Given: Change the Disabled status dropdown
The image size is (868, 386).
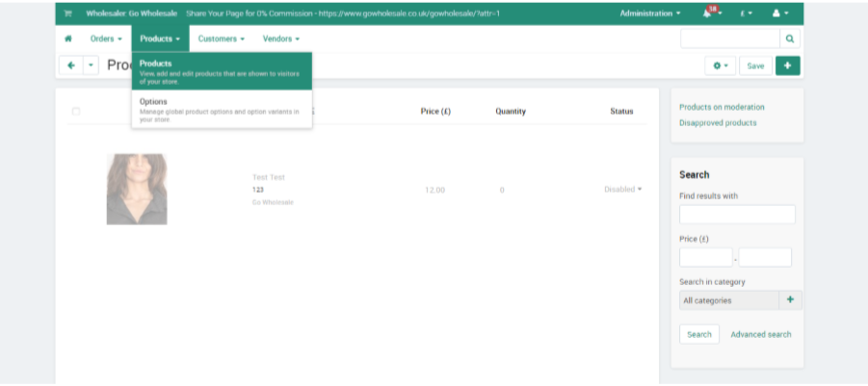Looking at the screenshot, I should tap(622, 189).
